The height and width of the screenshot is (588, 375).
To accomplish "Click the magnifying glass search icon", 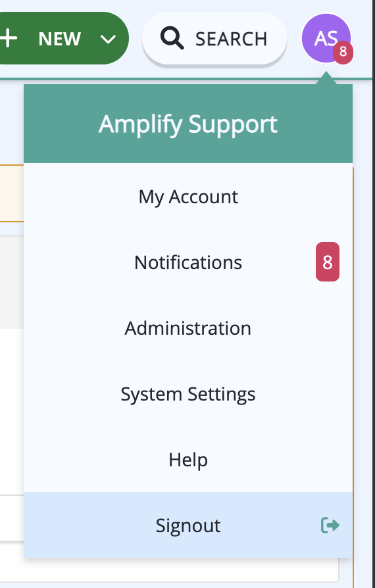I will coord(172,38).
